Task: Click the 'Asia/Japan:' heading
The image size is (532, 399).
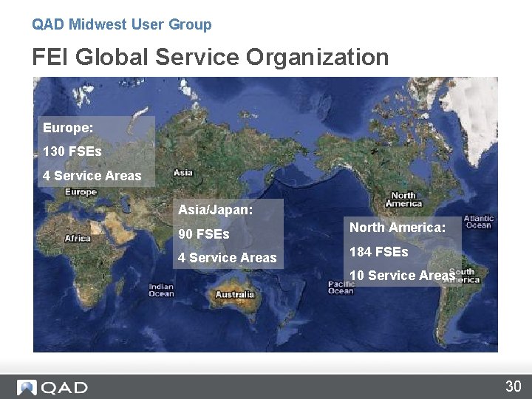Action: pos(216,210)
